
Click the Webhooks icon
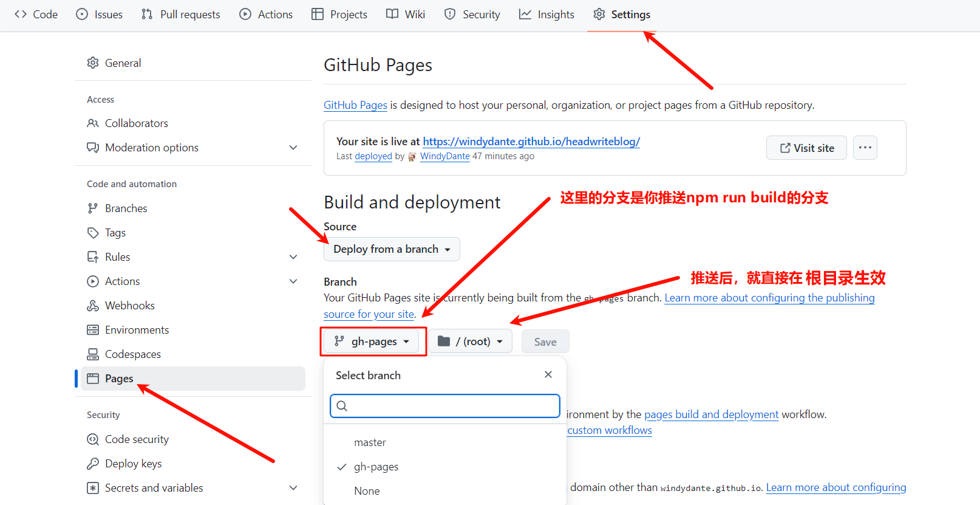click(x=93, y=306)
